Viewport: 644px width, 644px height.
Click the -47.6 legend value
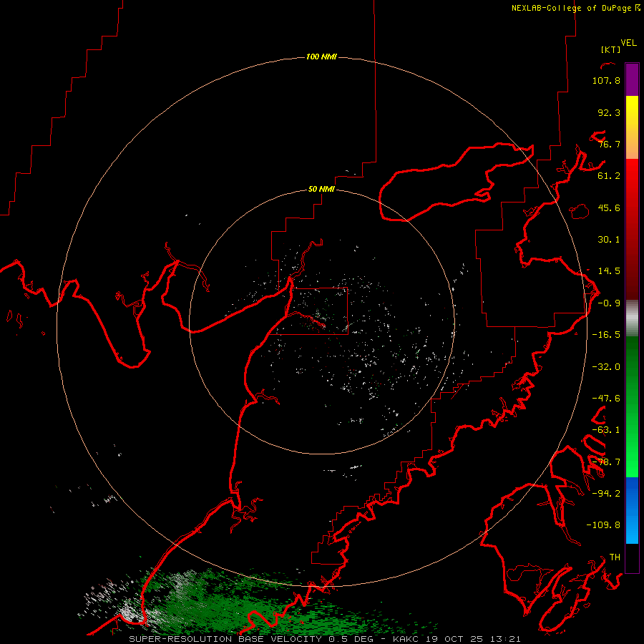606,399
